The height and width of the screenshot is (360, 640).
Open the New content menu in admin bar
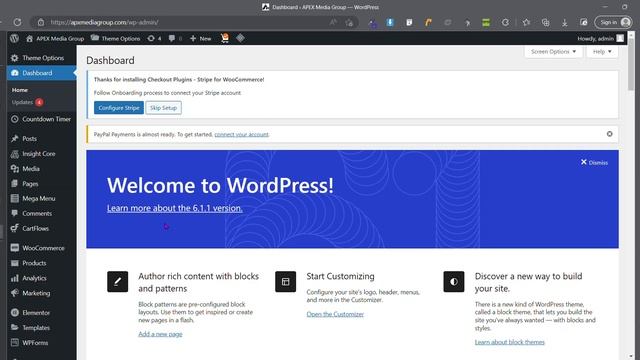tap(200, 38)
